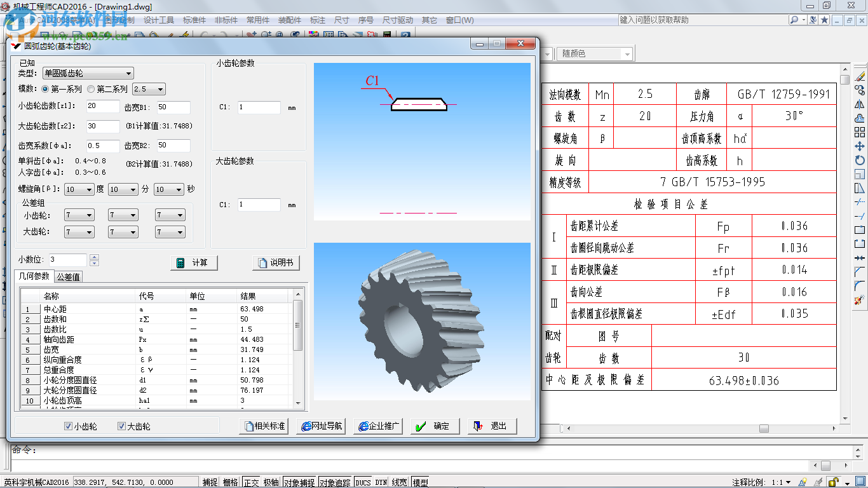
Task: Select the Erase tool in right toolbar
Action: tap(860, 76)
